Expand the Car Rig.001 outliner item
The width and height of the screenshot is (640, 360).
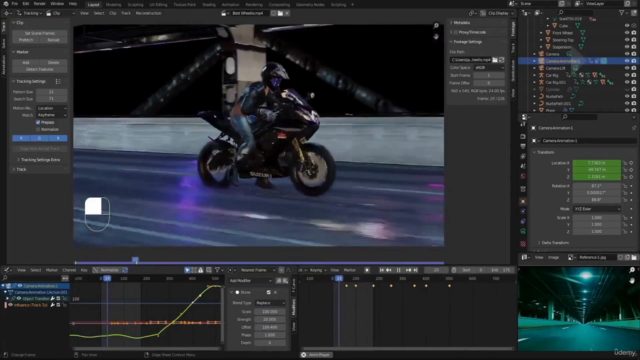(534, 82)
